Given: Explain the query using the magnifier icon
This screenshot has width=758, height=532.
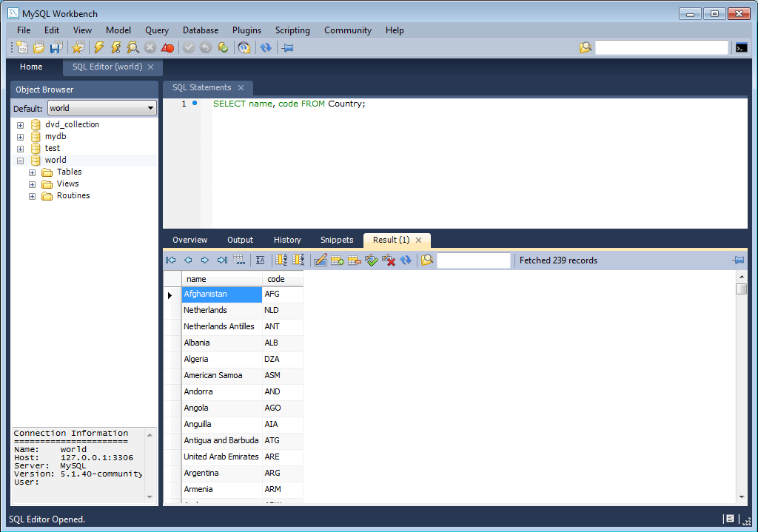Looking at the screenshot, I should pos(135,47).
